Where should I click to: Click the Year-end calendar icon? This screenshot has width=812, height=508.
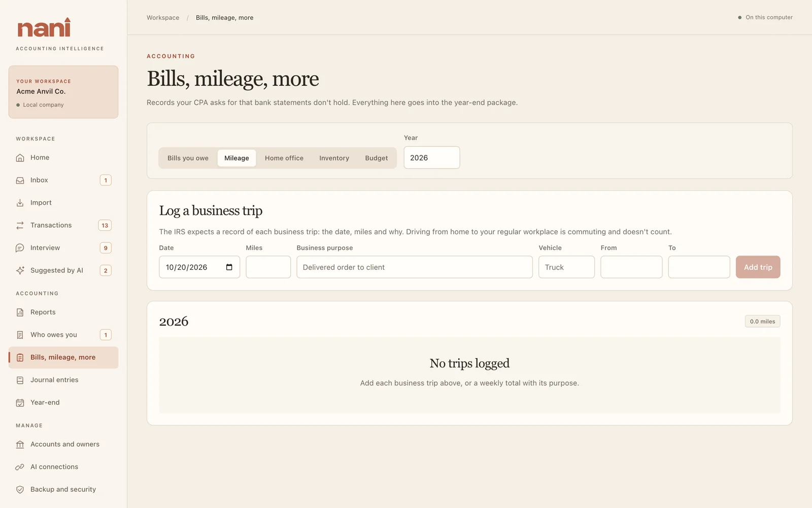pyautogui.click(x=20, y=402)
